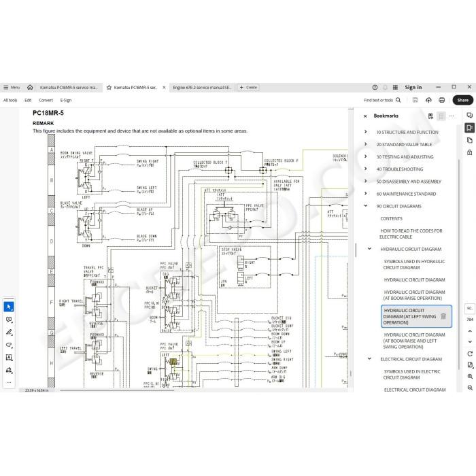Toggle the bookmarks panel icon in right rail
This screenshot has height=476, width=476.
tap(470, 128)
